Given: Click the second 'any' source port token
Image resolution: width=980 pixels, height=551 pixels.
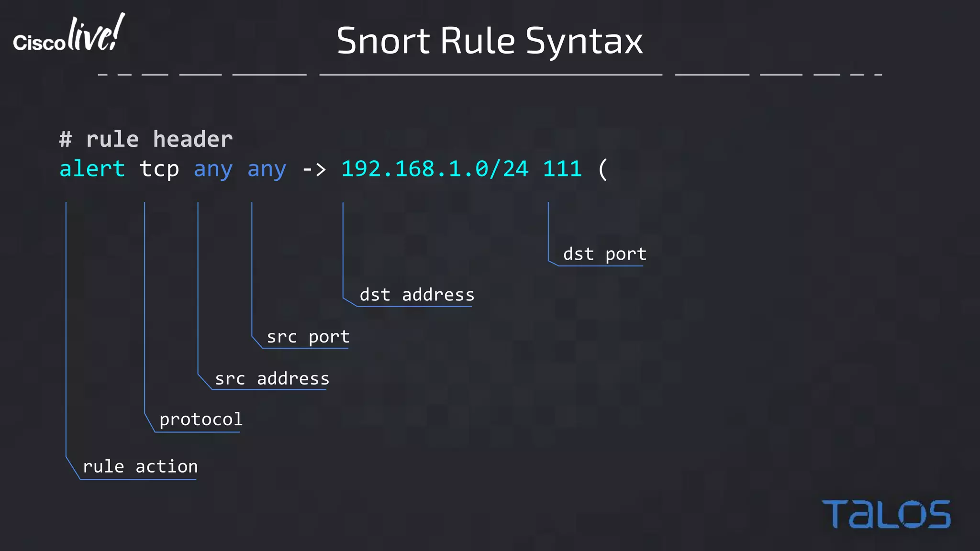Looking at the screenshot, I should [x=267, y=170].
